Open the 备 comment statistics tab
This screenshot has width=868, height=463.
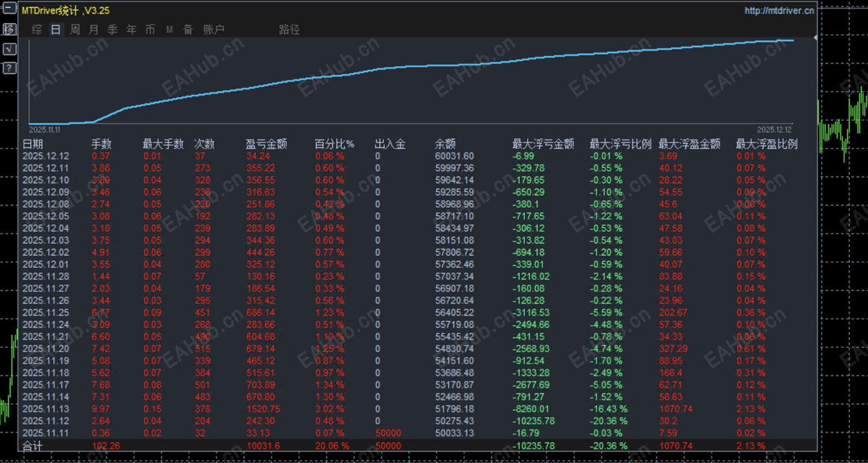188,29
